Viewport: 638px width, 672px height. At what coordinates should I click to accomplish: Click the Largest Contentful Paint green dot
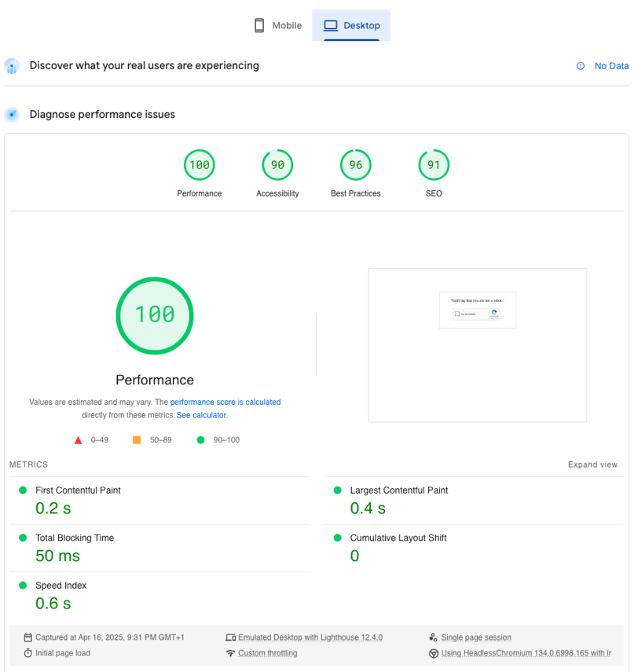pos(338,490)
